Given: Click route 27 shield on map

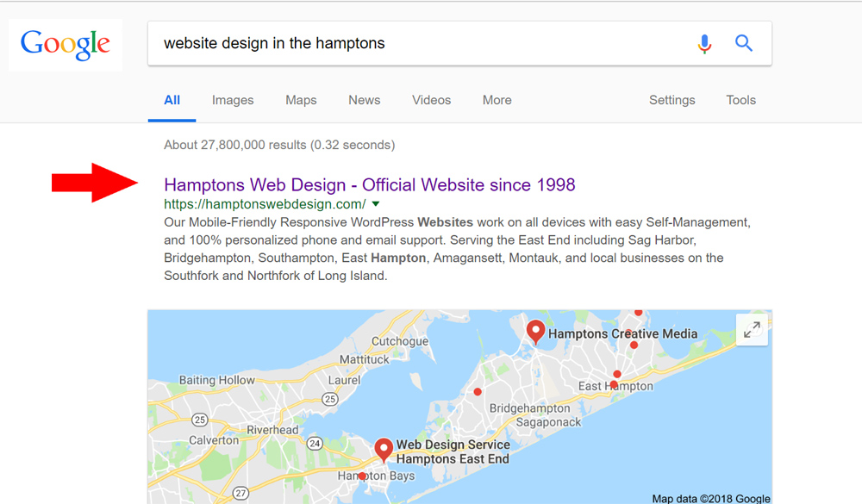Looking at the screenshot, I should point(240,493).
